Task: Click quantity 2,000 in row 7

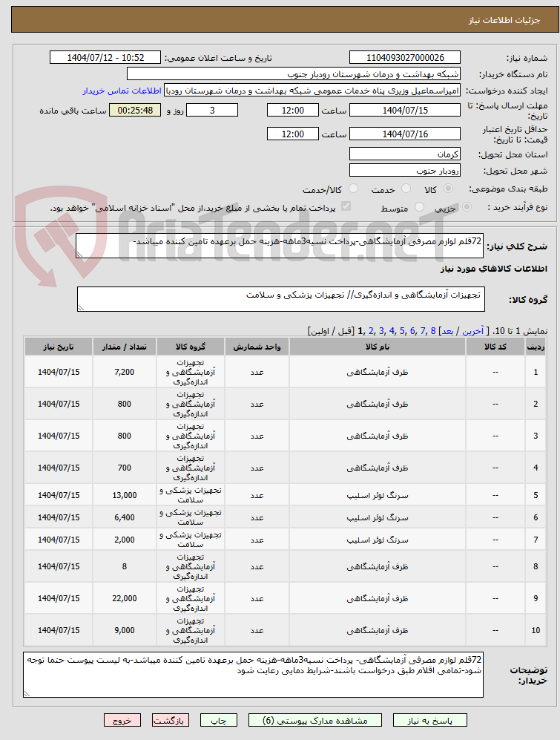Action: coord(125,540)
